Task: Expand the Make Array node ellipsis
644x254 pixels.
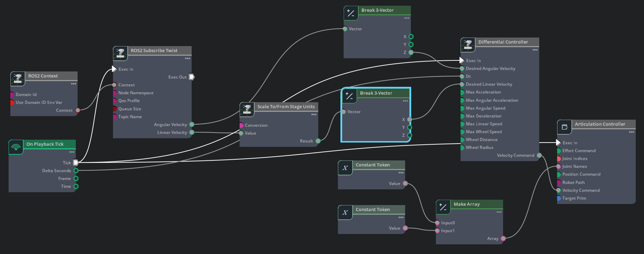Action: pos(499,212)
